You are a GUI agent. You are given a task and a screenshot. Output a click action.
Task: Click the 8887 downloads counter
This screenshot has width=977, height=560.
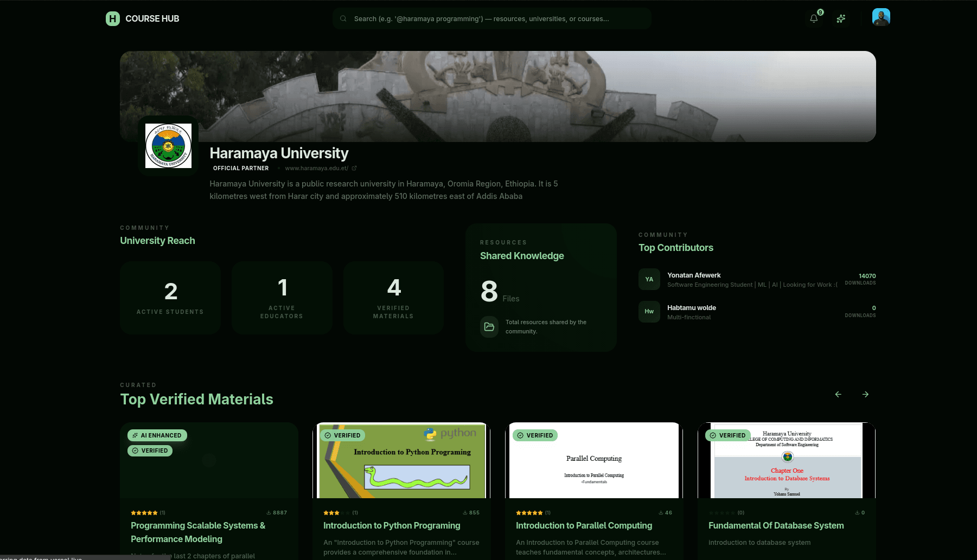click(x=277, y=513)
